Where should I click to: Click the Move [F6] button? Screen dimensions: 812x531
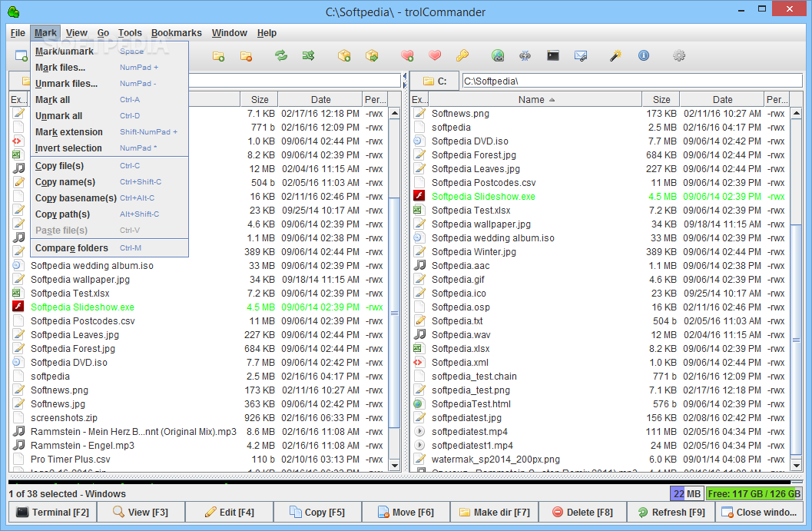click(406, 512)
